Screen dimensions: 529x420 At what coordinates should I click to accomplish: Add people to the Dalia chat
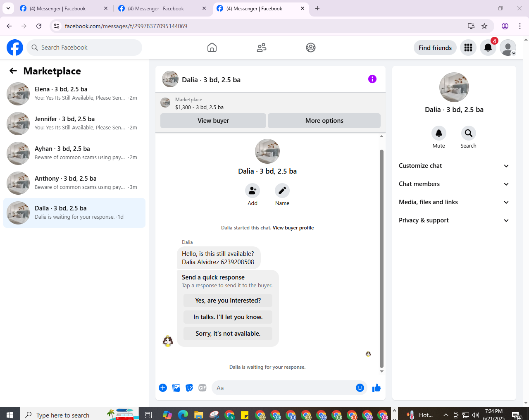pos(253,191)
